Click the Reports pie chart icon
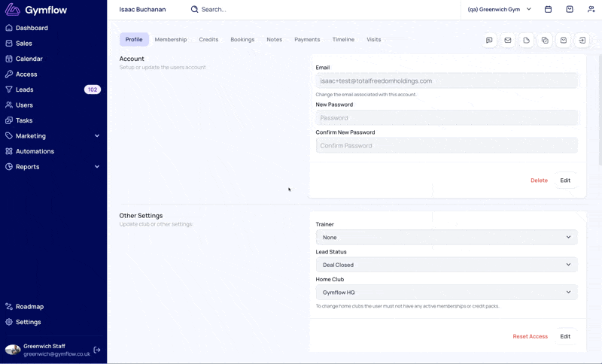 pos(9,166)
